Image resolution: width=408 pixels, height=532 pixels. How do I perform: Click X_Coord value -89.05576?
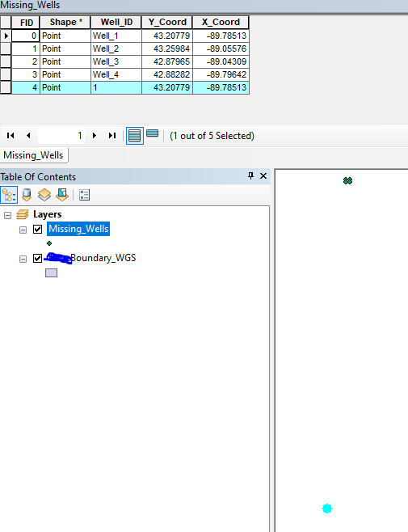click(x=221, y=49)
